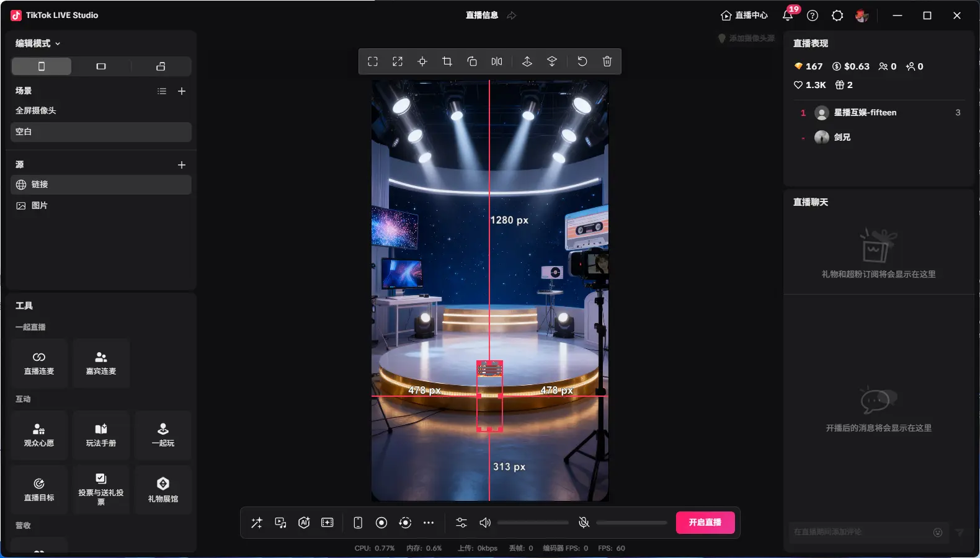Delete the selected source with the trash icon
Screen dimensions: 980x558
tap(607, 61)
